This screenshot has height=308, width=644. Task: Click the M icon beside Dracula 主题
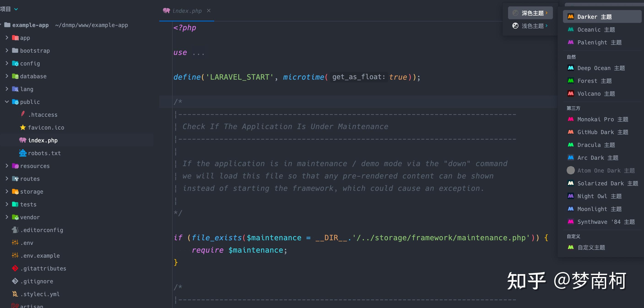571,145
